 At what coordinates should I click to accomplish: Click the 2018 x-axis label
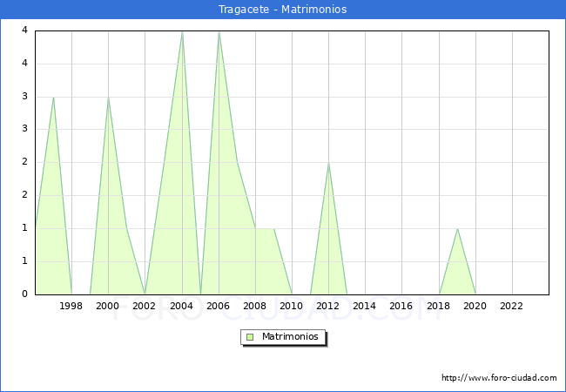click(439, 306)
